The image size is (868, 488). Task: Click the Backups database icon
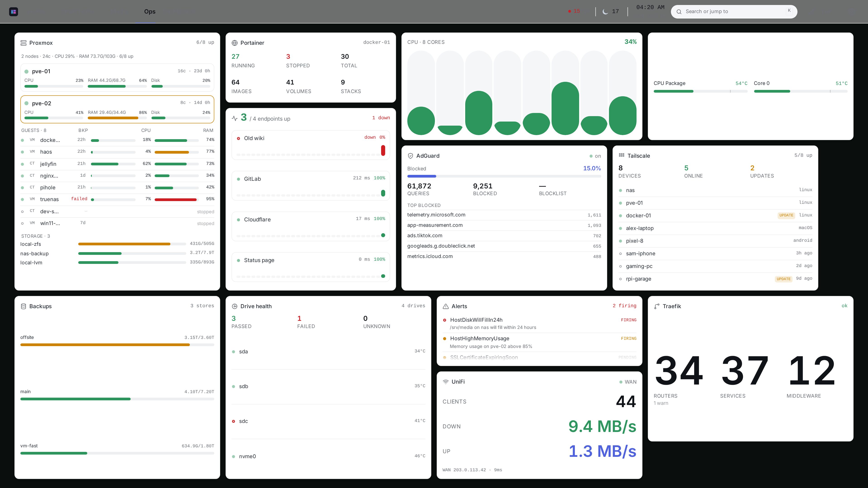point(24,306)
